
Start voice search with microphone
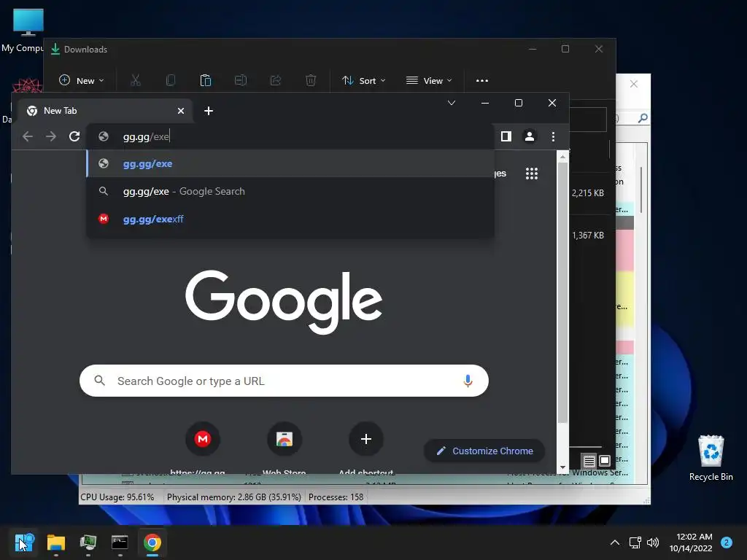(468, 381)
